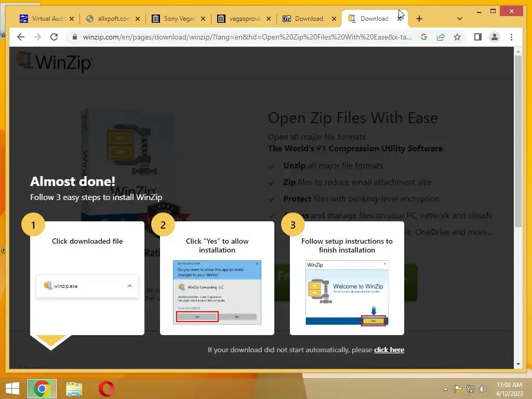532x399 pixels.
Task: Open a new tab
Action: pyautogui.click(x=419, y=19)
